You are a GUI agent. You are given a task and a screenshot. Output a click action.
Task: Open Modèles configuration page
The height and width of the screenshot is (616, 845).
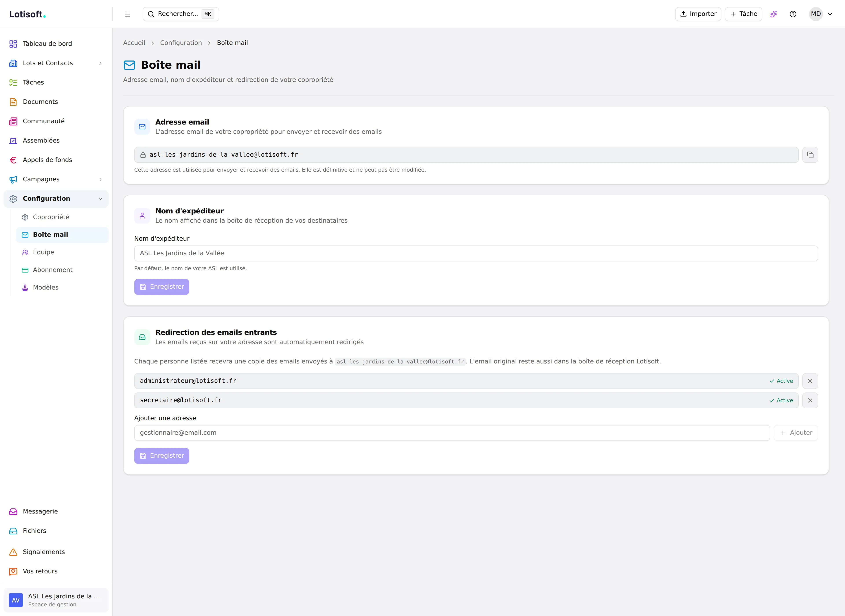[x=62, y=288]
